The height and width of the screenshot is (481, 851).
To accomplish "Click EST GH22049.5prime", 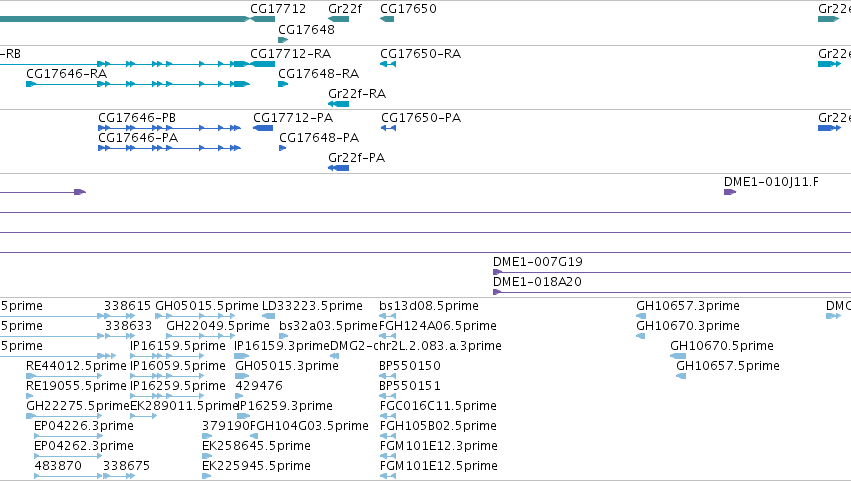I will point(218,326).
